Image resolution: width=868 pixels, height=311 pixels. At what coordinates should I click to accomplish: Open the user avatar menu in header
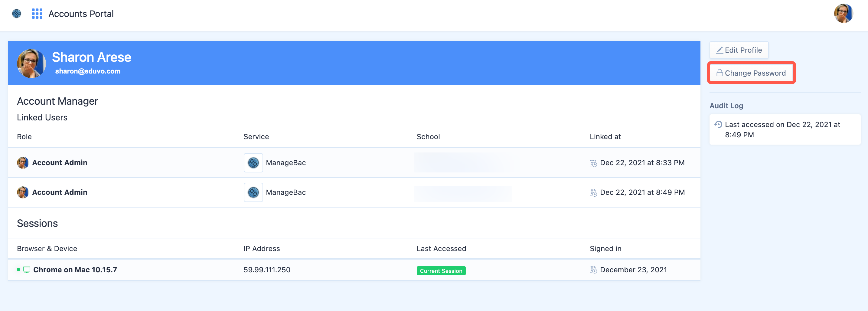pos(844,14)
